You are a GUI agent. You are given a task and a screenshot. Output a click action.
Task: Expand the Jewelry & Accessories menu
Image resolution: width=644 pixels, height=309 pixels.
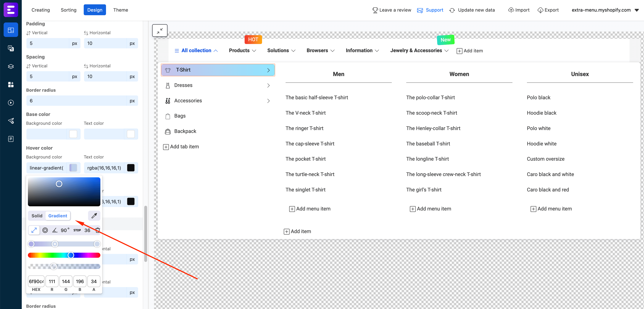coord(419,50)
